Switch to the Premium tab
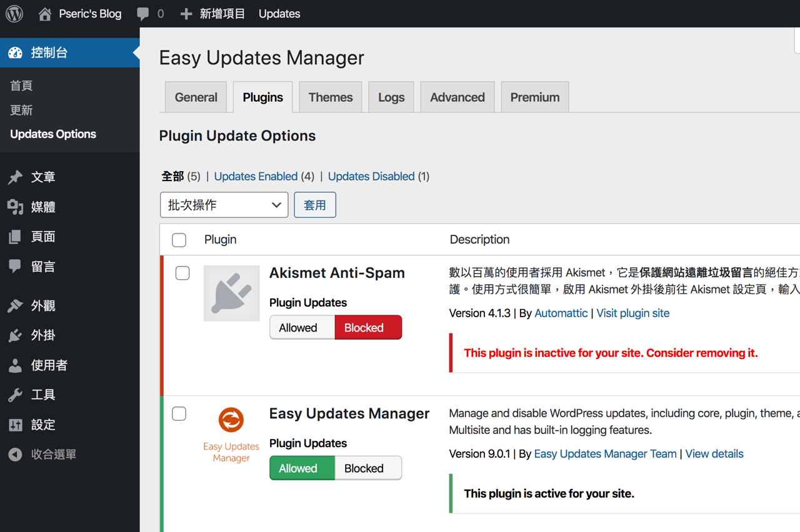This screenshot has height=532, width=800. (535, 97)
